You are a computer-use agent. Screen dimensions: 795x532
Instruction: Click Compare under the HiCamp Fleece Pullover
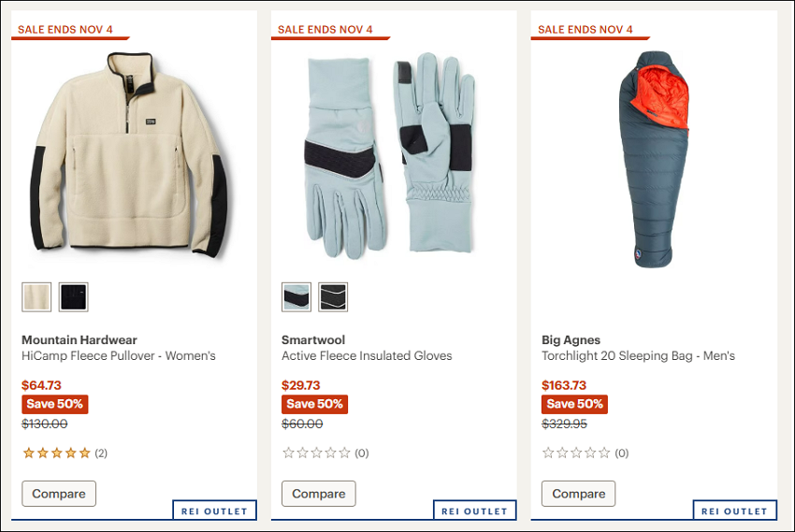click(59, 494)
